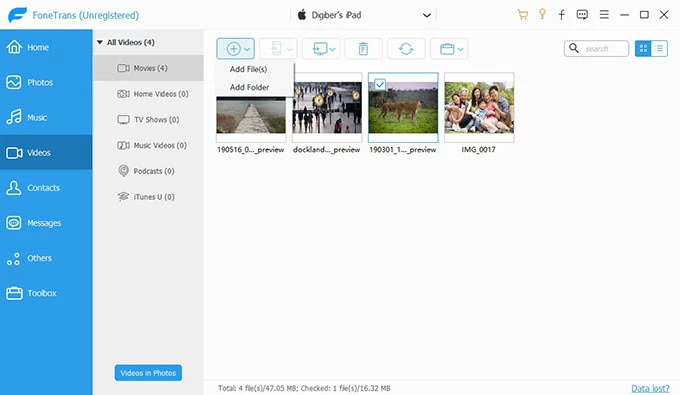Click the Videos in Photos button
680x395 pixels.
[x=148, y=373]
